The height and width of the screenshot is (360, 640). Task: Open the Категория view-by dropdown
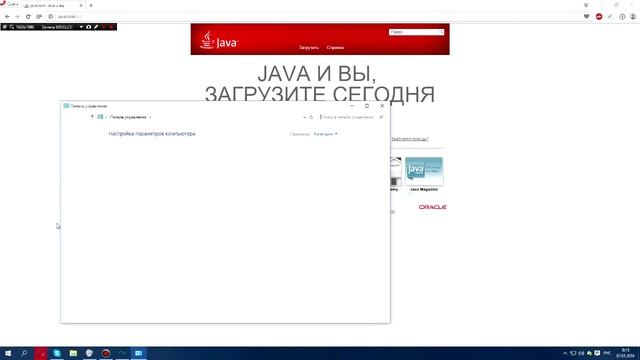click(x=326, y=134)
